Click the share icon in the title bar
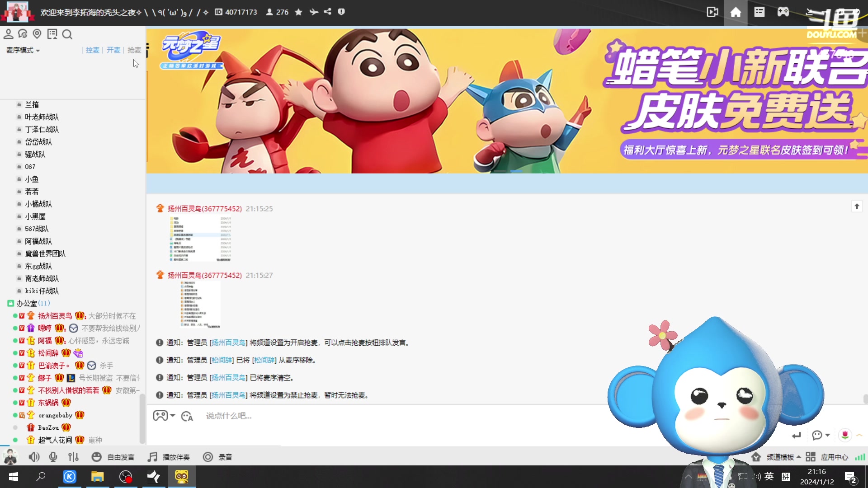 327,12
